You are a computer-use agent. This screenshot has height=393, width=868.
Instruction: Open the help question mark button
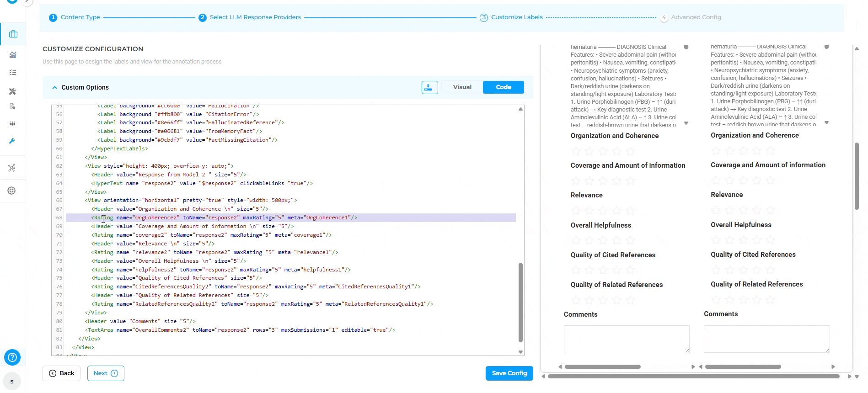point(12,357)
